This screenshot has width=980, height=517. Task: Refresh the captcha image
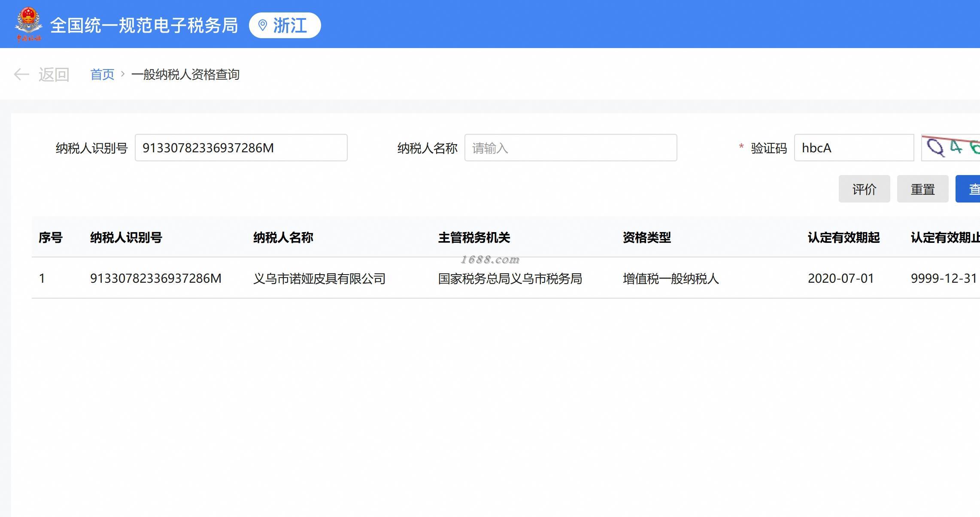click(x=951, y=148)
